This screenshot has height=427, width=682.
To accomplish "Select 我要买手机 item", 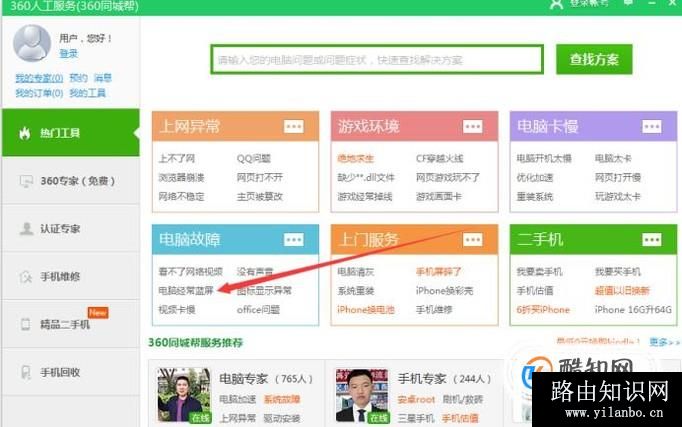I will pos(618,272).
